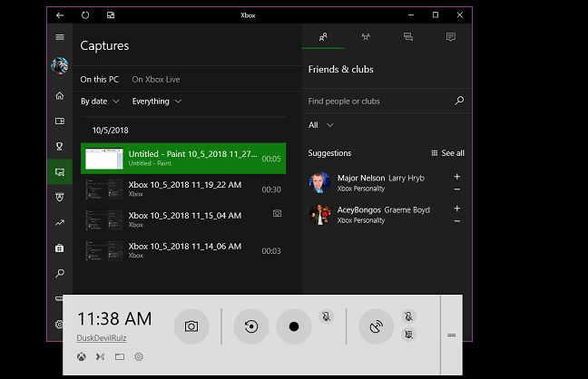588x379 pixels.
Task: Add Major Nelson as friend with plus
Action: point(457,177)
